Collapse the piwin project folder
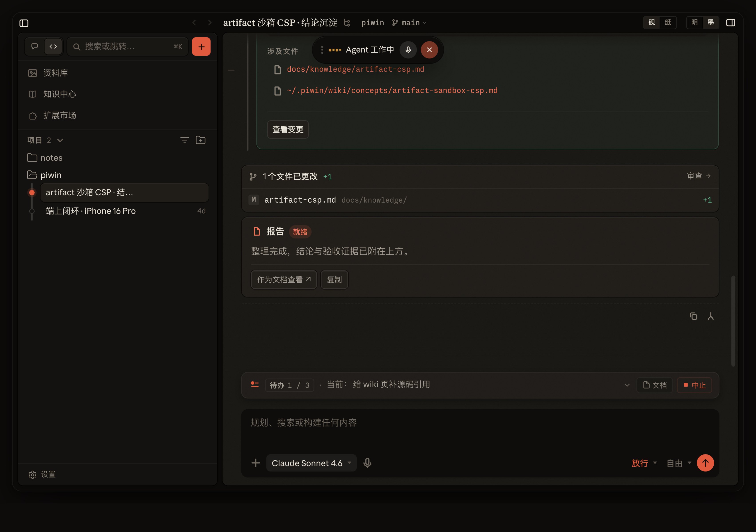The width and height of the screenshot is (756, 532). tap(117, 175)
